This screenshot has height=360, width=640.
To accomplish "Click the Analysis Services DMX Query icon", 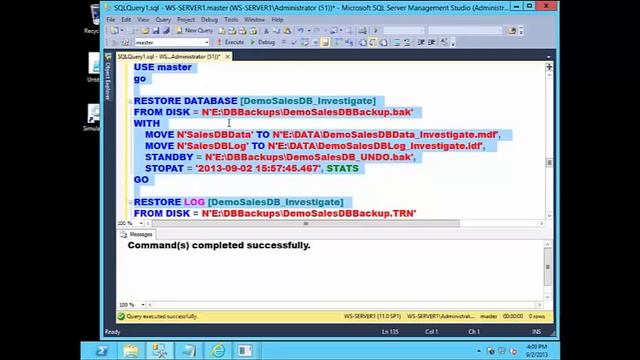I will click(x=243, y=31).
